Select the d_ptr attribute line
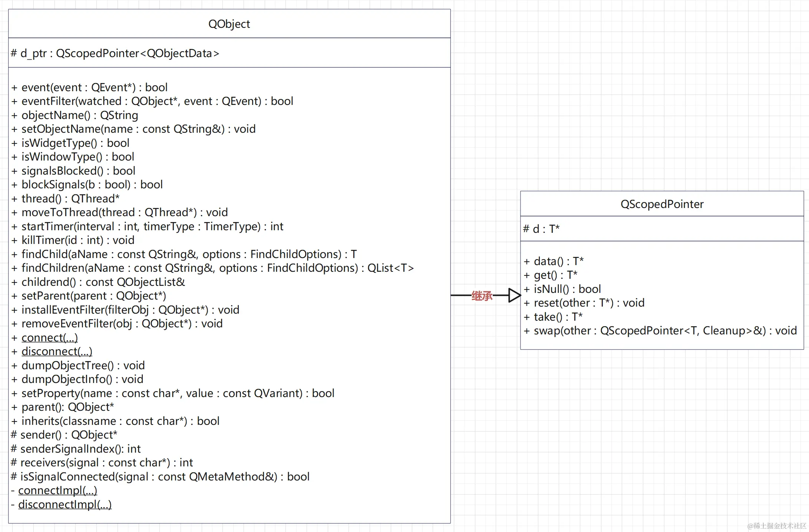This screenshot has height=532, width=809. tap(115, 53)
